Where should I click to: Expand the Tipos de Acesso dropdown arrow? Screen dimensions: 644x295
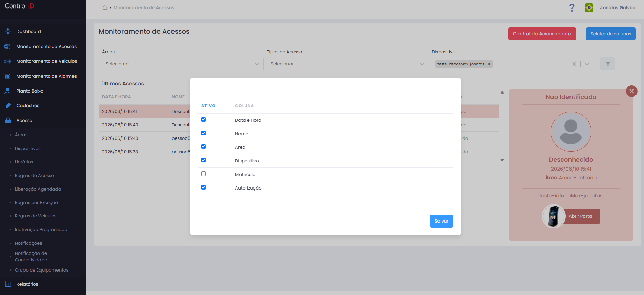point(422,64)
